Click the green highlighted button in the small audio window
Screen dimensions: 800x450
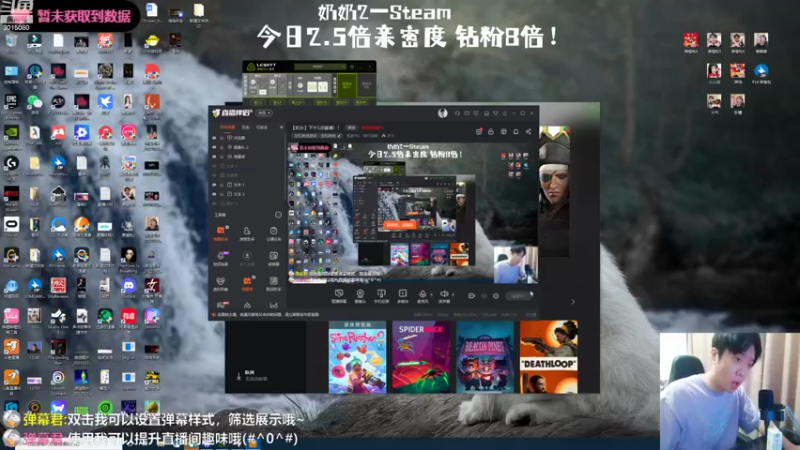[347, 85]
